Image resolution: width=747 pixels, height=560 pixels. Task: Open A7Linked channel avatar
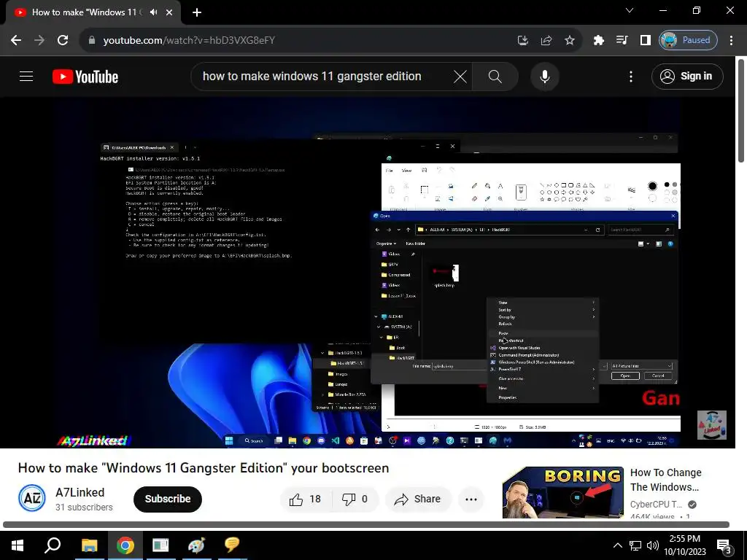click(32, 498)
